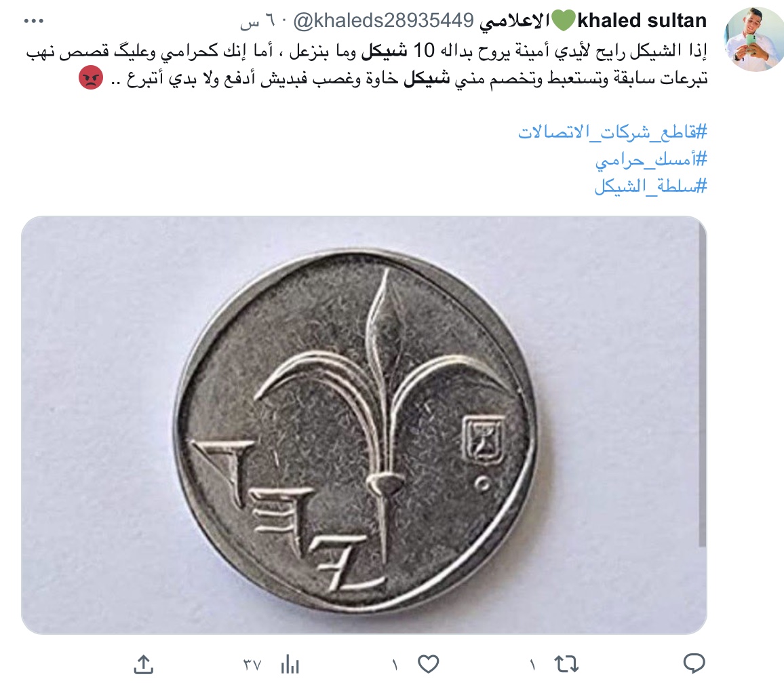This screenshot has height=683, width=784.
Task: Click the reply speech bubble icon
Action: (x=694, y=664)
